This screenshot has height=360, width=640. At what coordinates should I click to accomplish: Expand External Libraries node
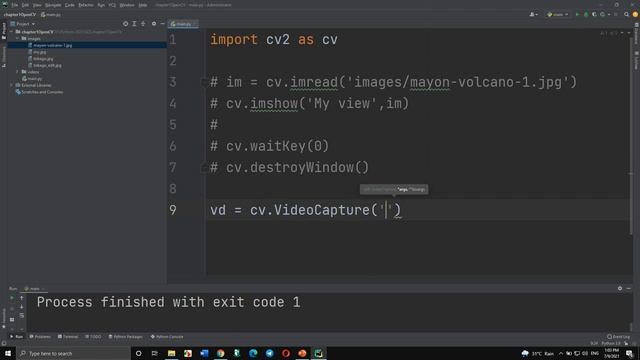[x=11, y=85]
